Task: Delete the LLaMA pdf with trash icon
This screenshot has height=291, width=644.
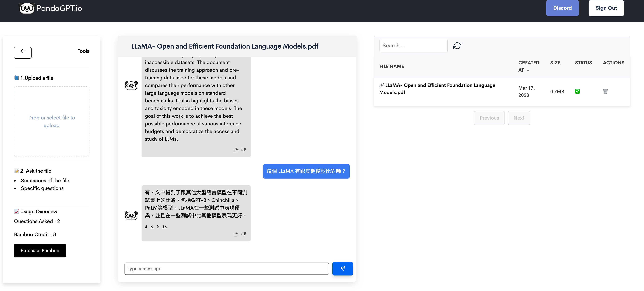Action: point(605,91)
